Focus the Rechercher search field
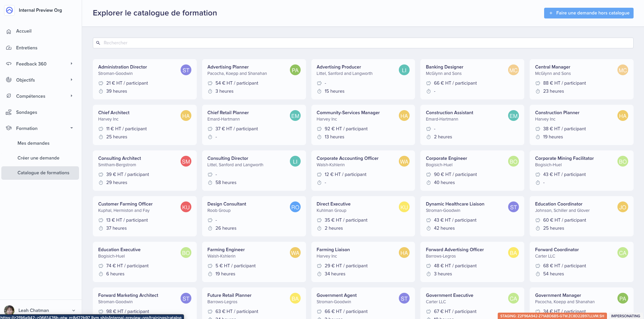 (363, 43)
